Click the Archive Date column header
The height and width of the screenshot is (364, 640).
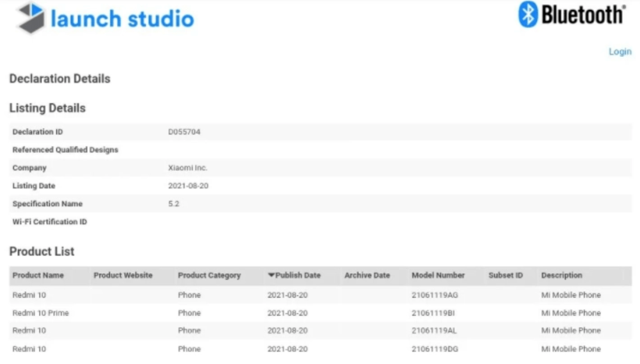click(367, 276)
